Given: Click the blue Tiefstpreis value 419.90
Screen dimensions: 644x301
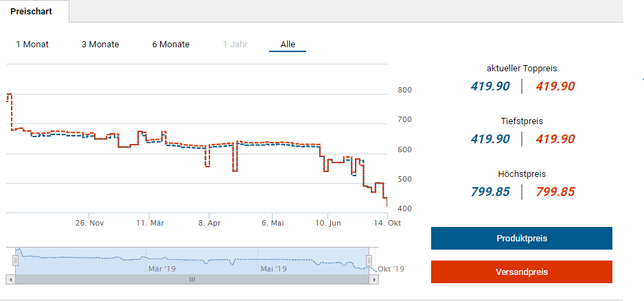Looking at the screenshot, I should 490,139.
